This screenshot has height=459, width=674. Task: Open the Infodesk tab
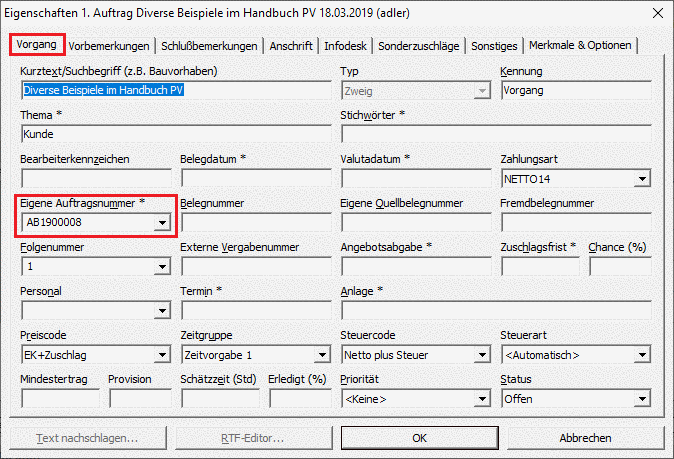coord(346,46)
